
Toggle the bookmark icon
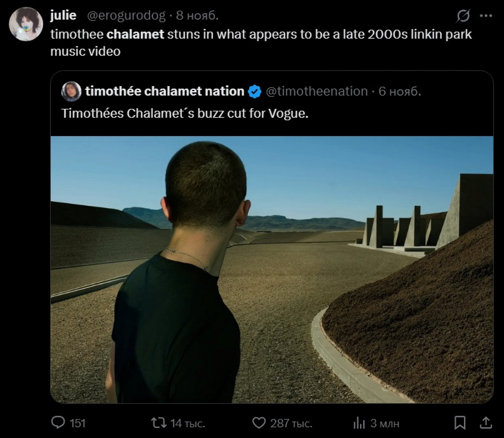click(x=460, y=423)
